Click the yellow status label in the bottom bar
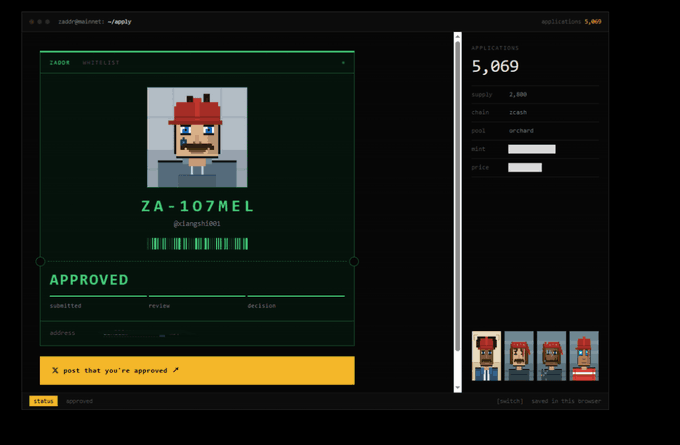The image size is (680, 445). pyautogui.click(x=43, y=401)
